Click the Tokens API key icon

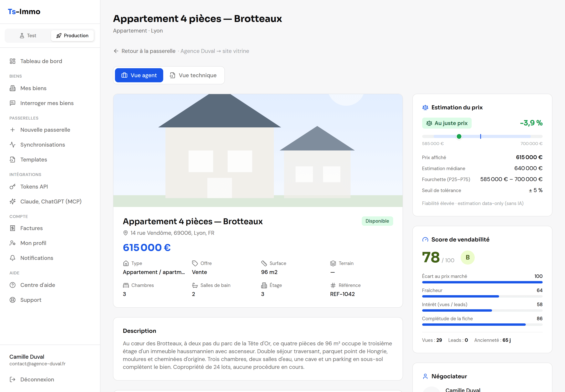coord(13,187)
